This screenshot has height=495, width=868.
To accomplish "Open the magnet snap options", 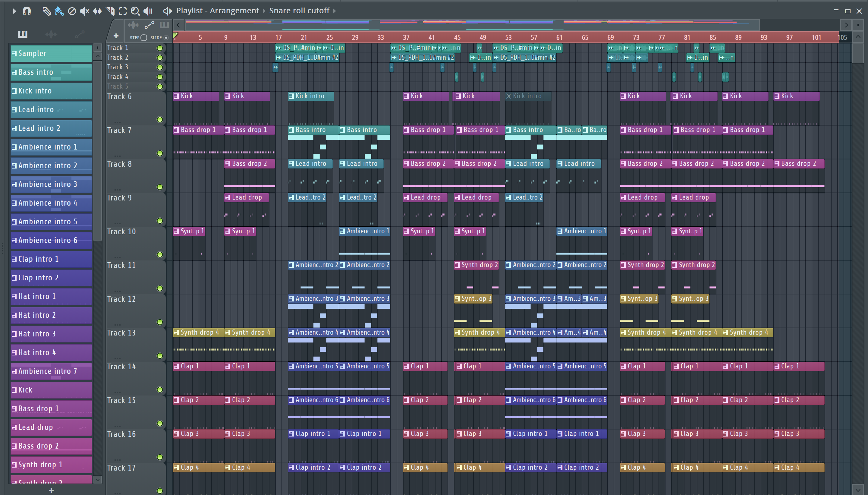I will 27,11.
